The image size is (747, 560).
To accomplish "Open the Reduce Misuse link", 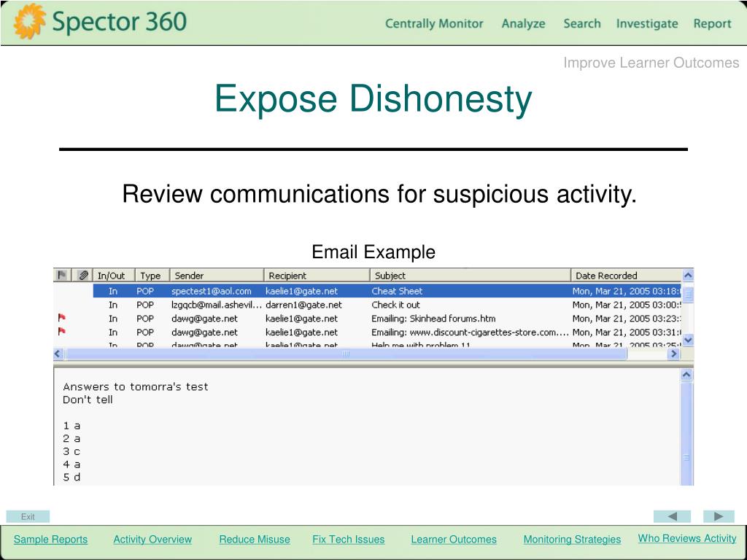I will [255, 540].
